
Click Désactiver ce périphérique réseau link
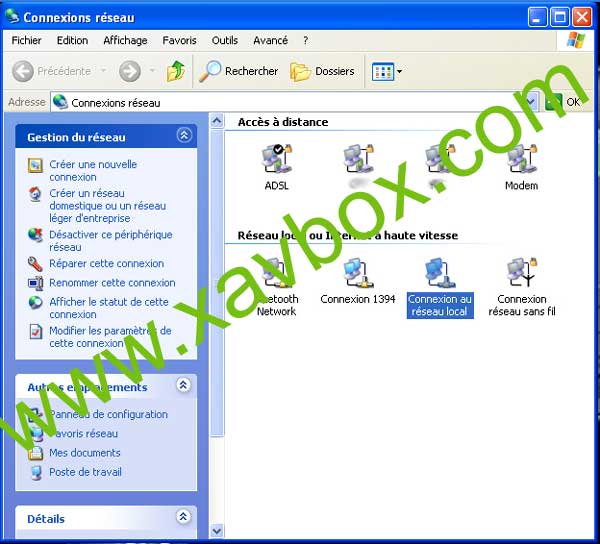tap(111, 241)
